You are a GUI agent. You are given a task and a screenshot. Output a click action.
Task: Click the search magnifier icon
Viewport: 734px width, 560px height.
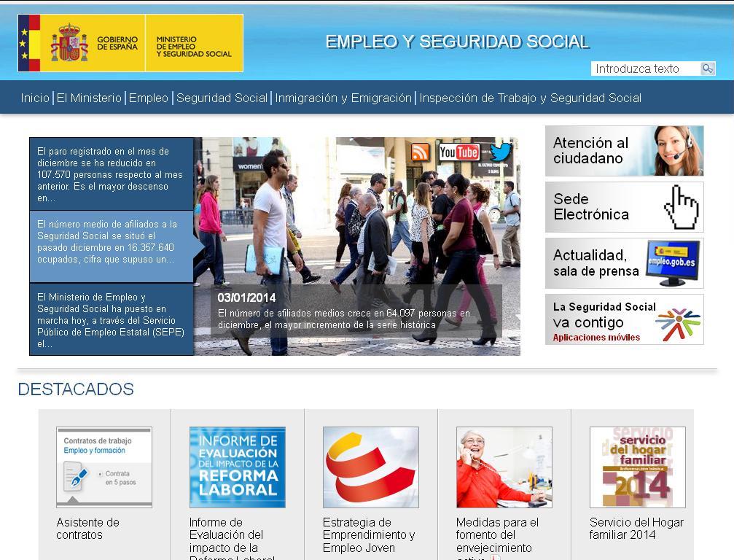(707, 69)
